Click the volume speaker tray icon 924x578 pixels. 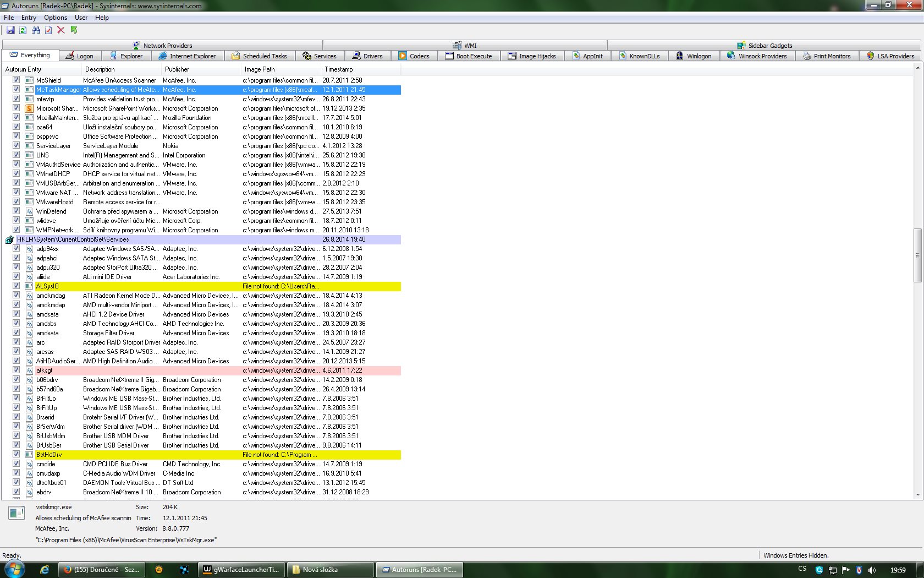pyautogui.click(x=872, y=570)
